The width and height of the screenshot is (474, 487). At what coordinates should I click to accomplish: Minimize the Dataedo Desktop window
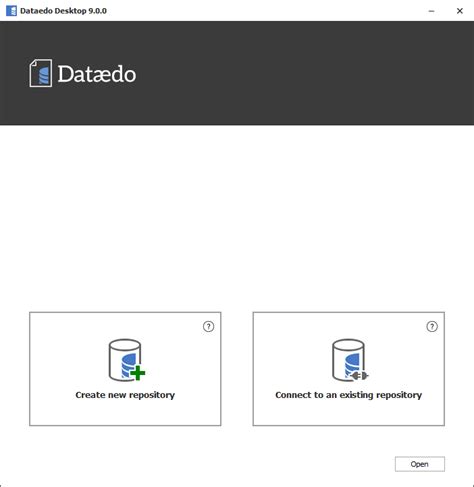pyautogui.click(x=431, y=11)
